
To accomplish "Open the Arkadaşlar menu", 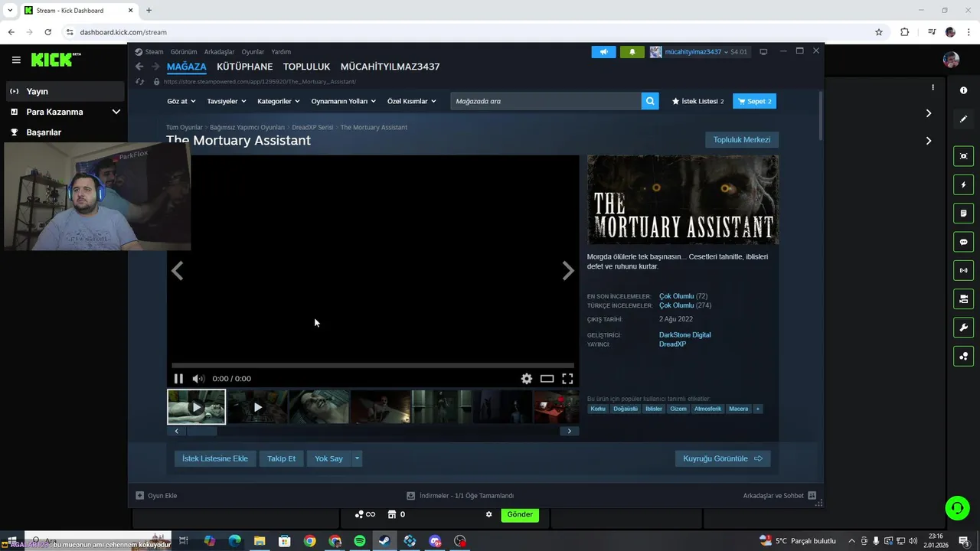I will click(219, 52).
